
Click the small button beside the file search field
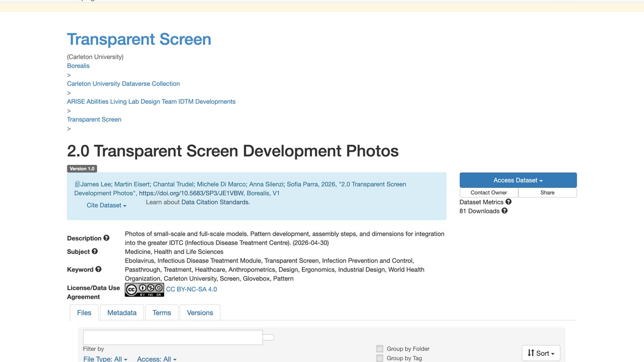tap(268, 337)
